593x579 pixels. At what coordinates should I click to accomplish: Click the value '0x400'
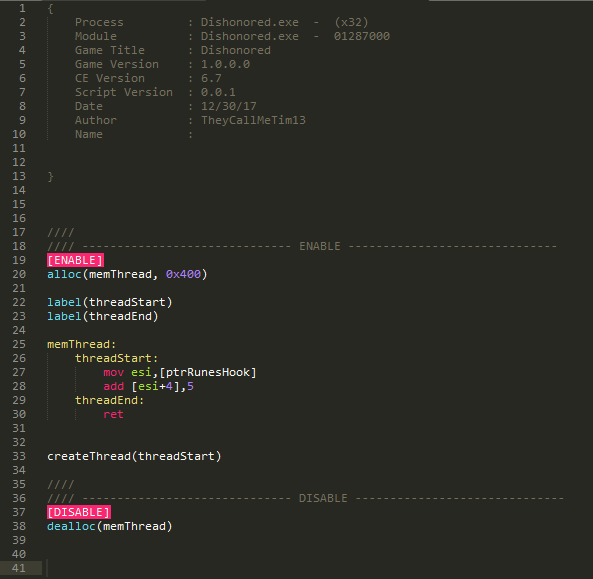183,274
